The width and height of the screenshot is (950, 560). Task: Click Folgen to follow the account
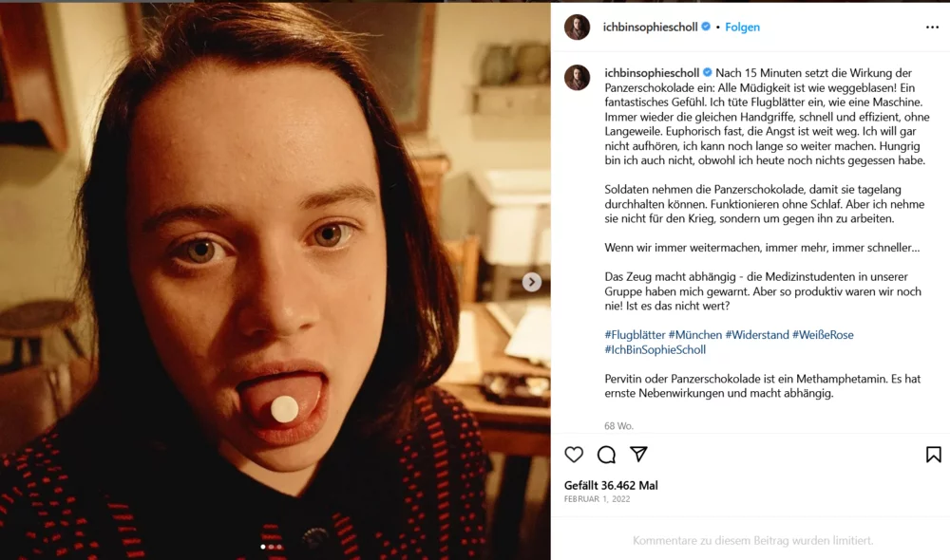pyautogui.click(x=742, y=28)
